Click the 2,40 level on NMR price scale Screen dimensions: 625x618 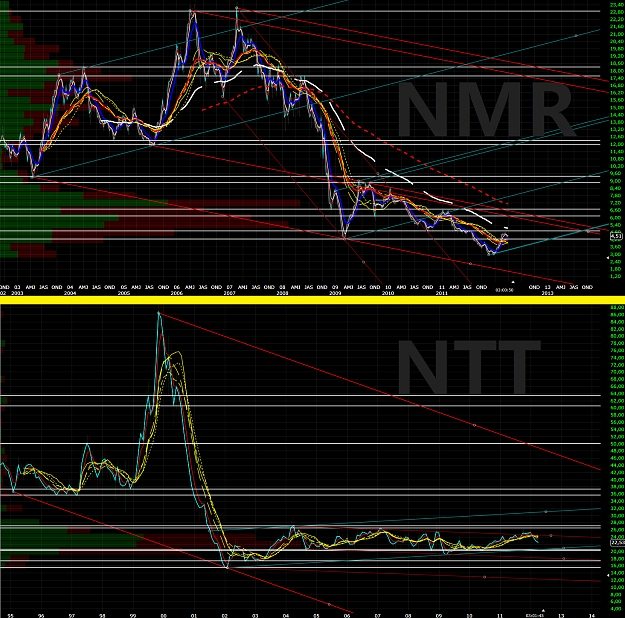click(616, 262)
